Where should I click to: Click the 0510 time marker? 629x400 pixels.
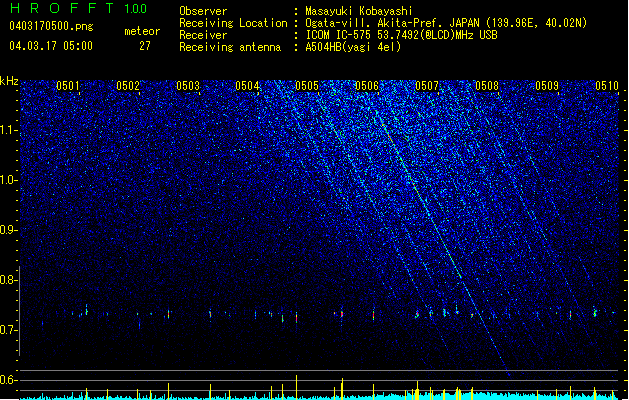[x=607, y=86]
